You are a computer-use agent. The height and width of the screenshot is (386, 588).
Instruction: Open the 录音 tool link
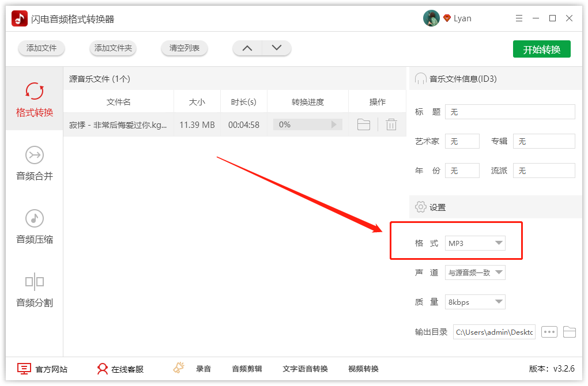[203, 369]
